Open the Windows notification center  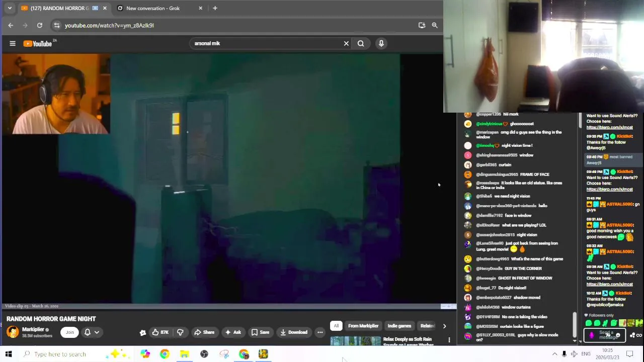629,354
